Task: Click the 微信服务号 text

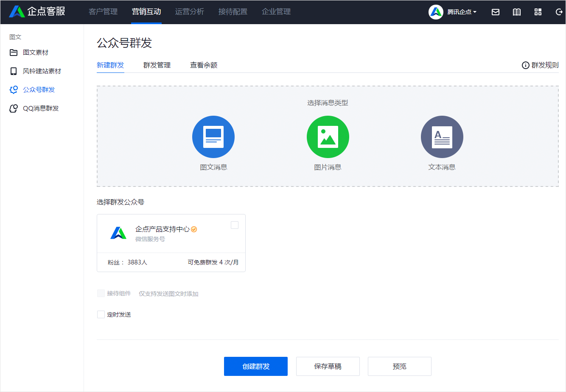Action: point(150,239)
